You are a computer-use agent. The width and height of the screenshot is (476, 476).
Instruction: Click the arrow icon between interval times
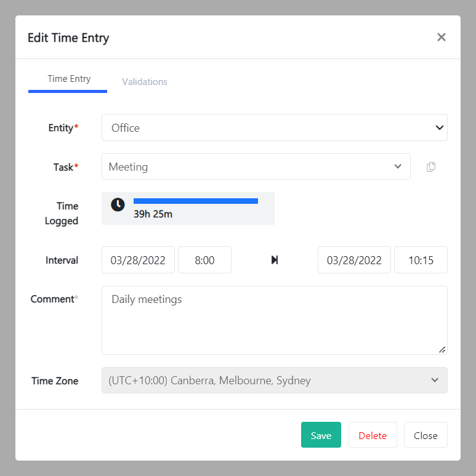275,260
